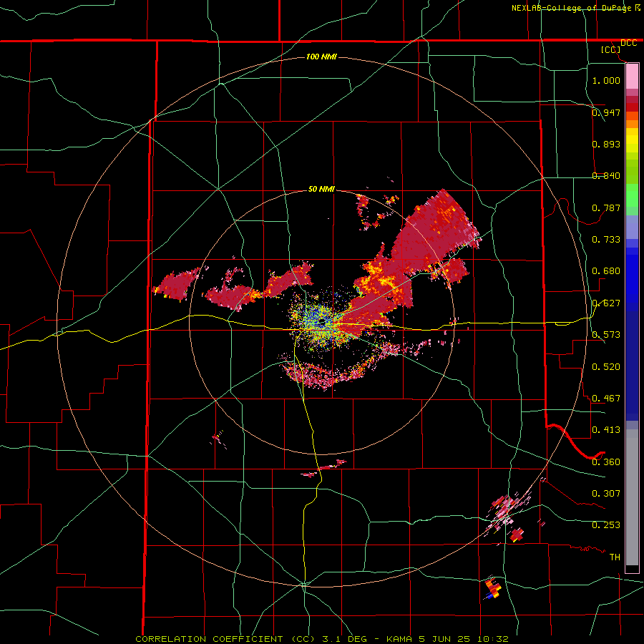Click the 0.680 scale value

606,271
